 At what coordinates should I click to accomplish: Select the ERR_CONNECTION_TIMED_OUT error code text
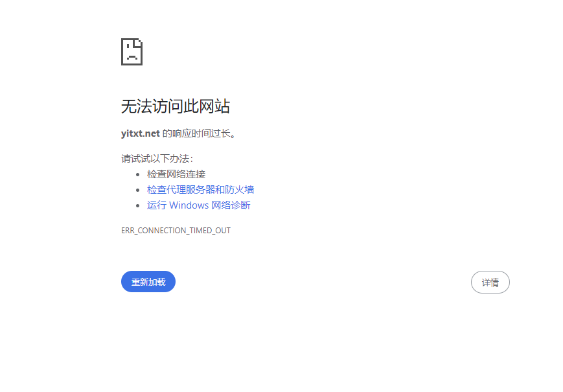click(176, 231)
